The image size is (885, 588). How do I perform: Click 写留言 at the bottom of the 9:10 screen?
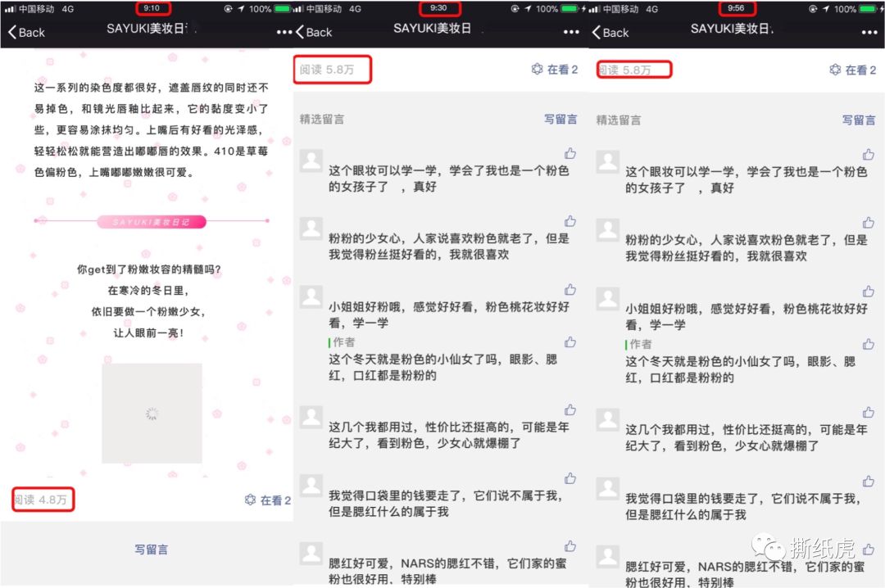click(x=151, y=550)
